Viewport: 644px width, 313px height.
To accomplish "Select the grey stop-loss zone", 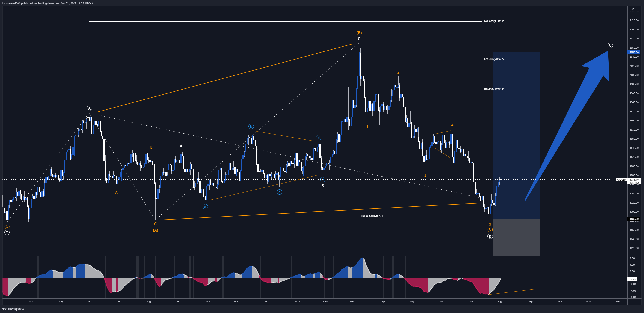I will click(x=516, y=237).
